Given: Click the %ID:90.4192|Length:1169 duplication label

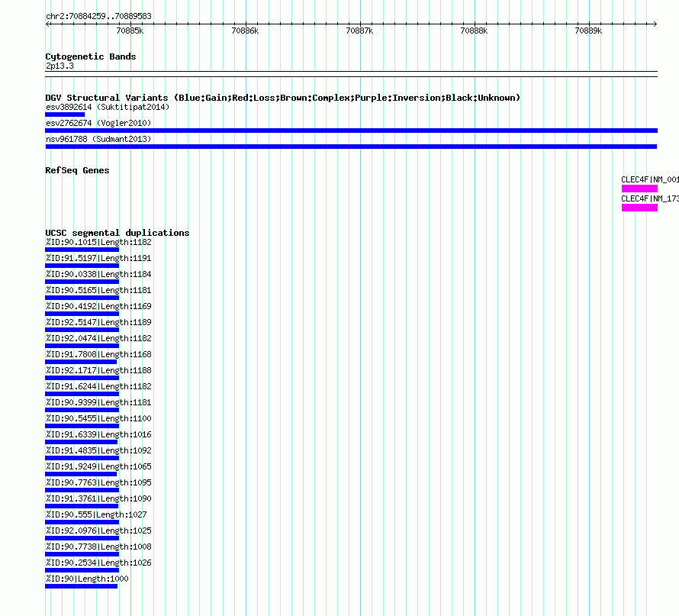Looking at the screenshot, I should click(98, 306).
